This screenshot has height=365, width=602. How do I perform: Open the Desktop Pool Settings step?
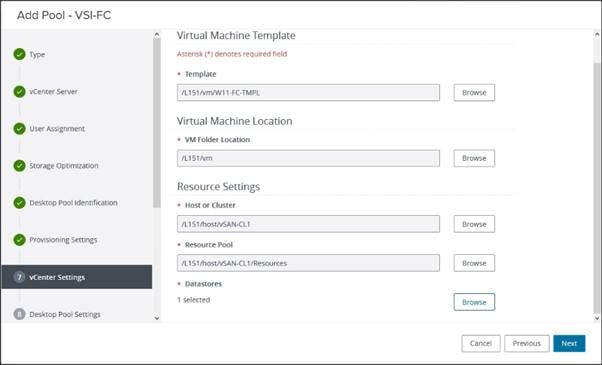pyautogui.click(x=65, y=314)
